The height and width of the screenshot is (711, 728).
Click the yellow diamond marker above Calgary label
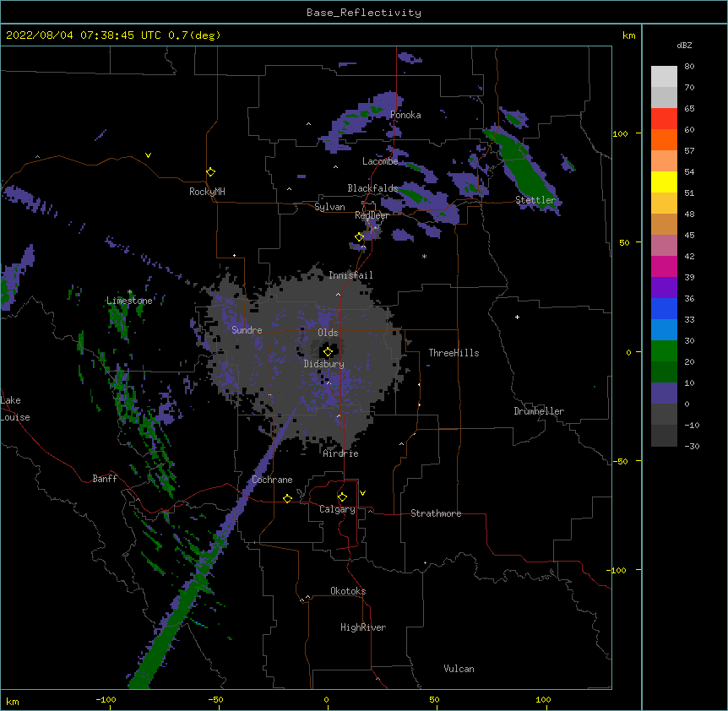[x=342, y=497]
